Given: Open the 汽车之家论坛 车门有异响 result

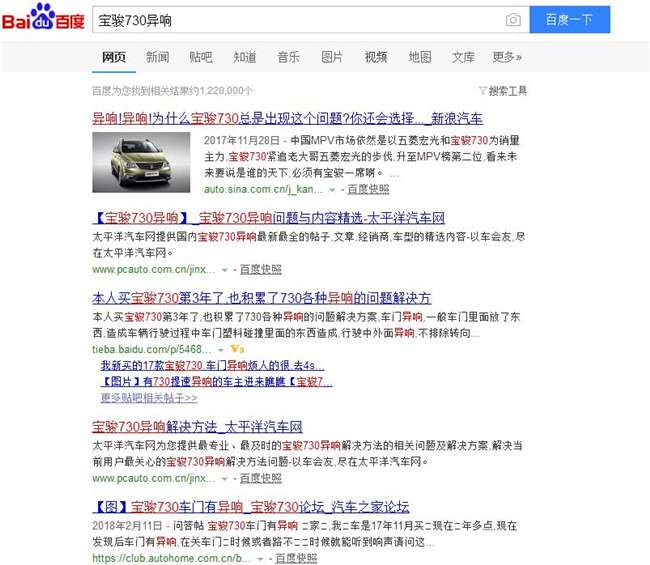Looking at the screenshot, I should point(251,507).
